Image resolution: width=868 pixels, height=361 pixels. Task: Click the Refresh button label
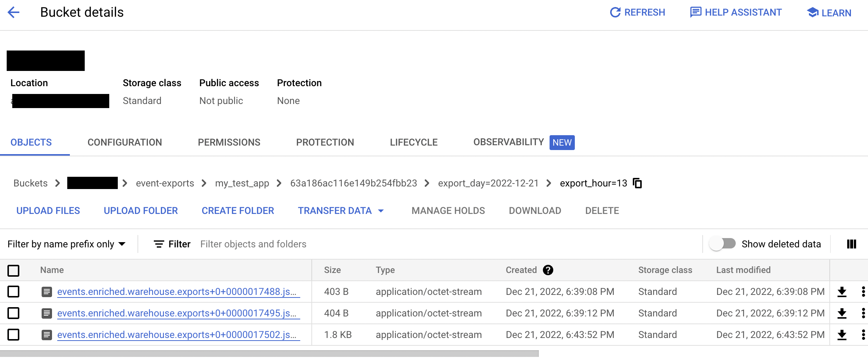tap(645, 13)
